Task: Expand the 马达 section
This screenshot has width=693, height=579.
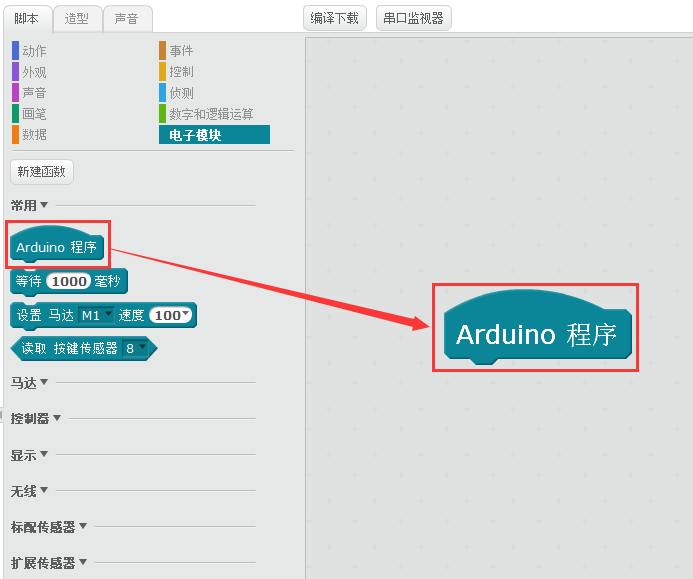Action: pos(29,382)
